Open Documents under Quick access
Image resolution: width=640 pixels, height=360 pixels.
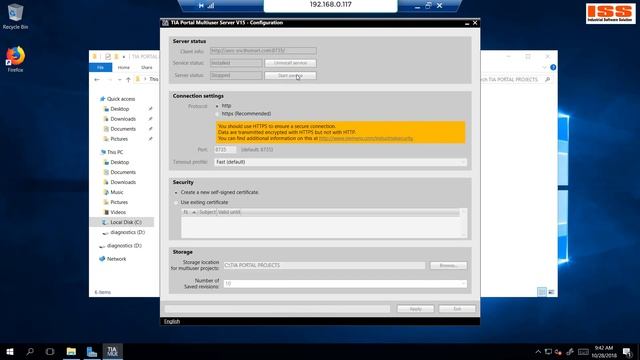pyautogui.click(x=123, y=129)
